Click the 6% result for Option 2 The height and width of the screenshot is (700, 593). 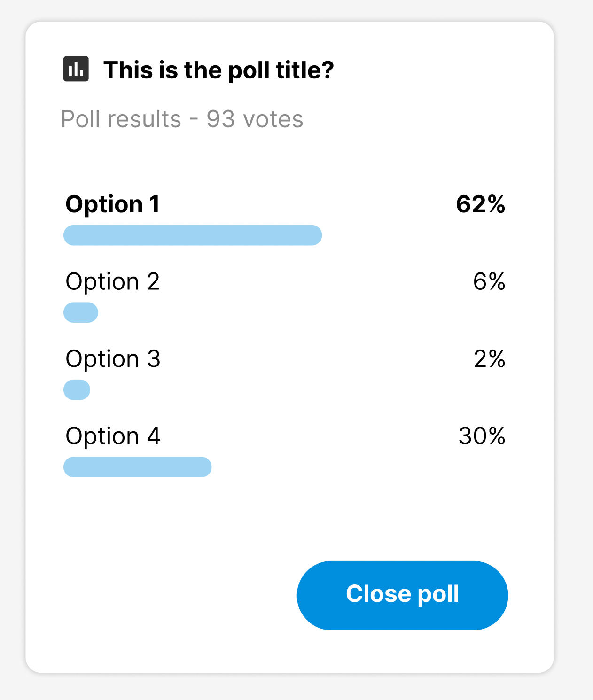coord(488,281)
